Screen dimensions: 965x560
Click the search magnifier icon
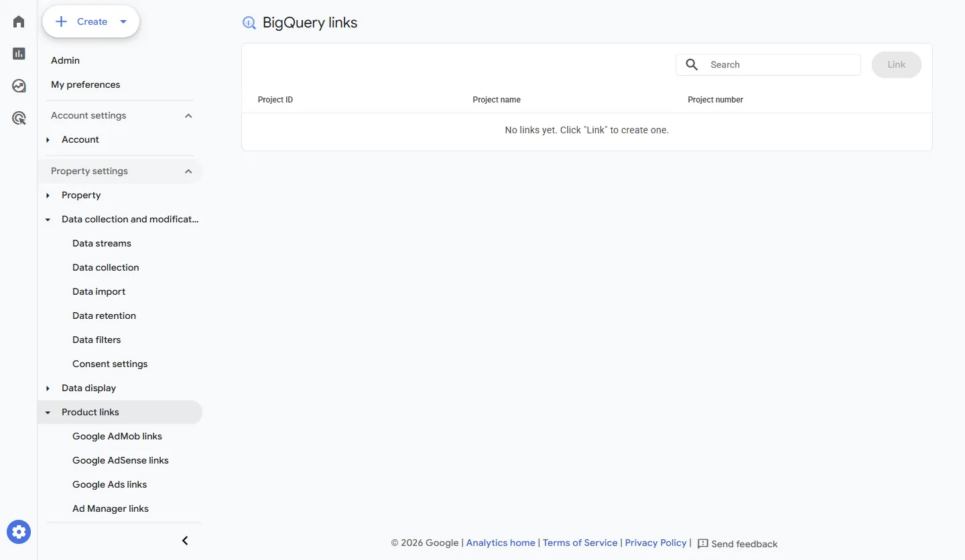coord(692,65)
